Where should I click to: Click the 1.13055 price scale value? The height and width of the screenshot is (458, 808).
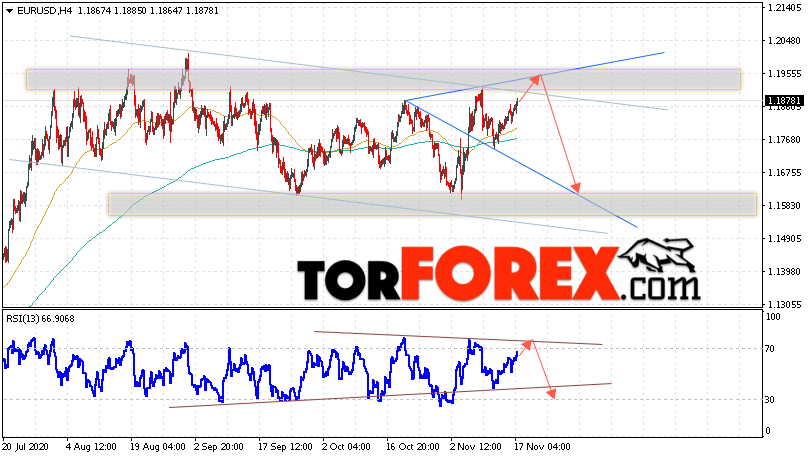coord(784,304)
